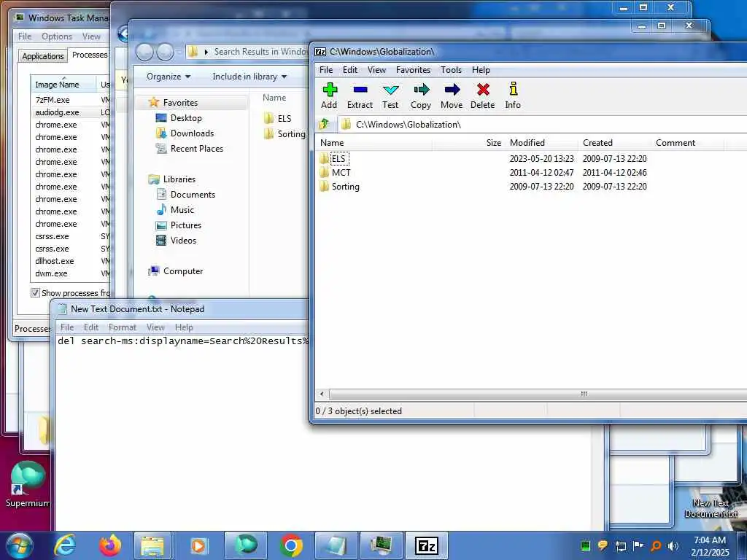Open Supermium desktop shortcut
This screenshot has width=747, height=560.
28,485
